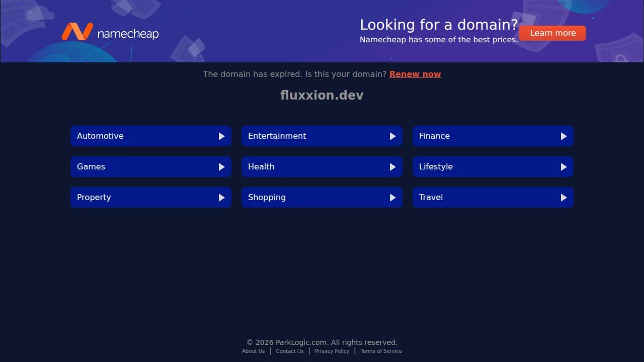644x362 pixels.
Task: Open the Contact Us page
Action: click(289, 351)
